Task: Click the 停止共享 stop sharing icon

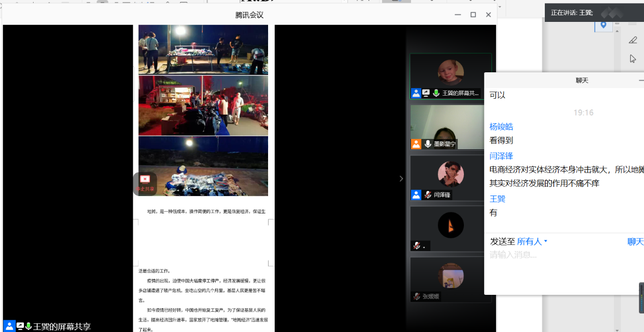Action: click(x=145, y=179)
